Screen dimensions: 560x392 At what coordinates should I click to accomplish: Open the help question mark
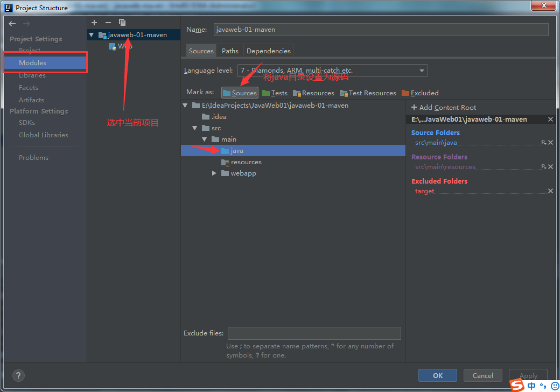point(18,375)
